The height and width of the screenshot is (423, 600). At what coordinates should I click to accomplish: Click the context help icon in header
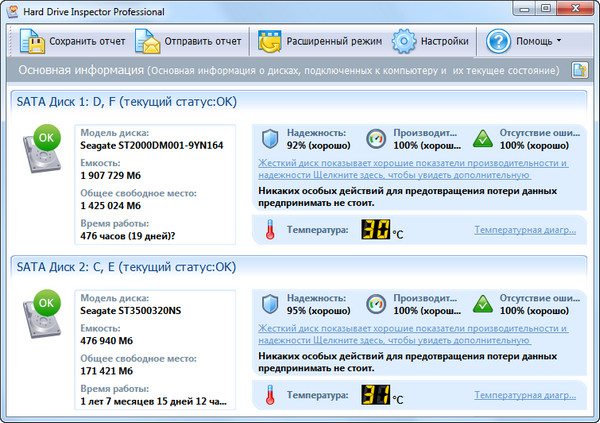[x=580, y=70]
